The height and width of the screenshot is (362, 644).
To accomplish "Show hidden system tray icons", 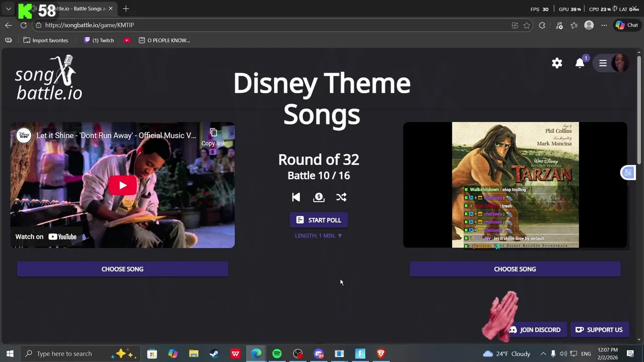I will click(543, 353).
